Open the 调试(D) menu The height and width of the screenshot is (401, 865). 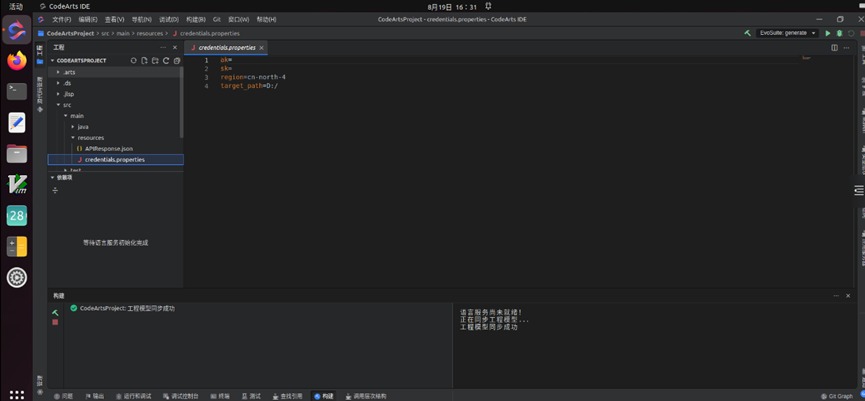coord(169,19)
